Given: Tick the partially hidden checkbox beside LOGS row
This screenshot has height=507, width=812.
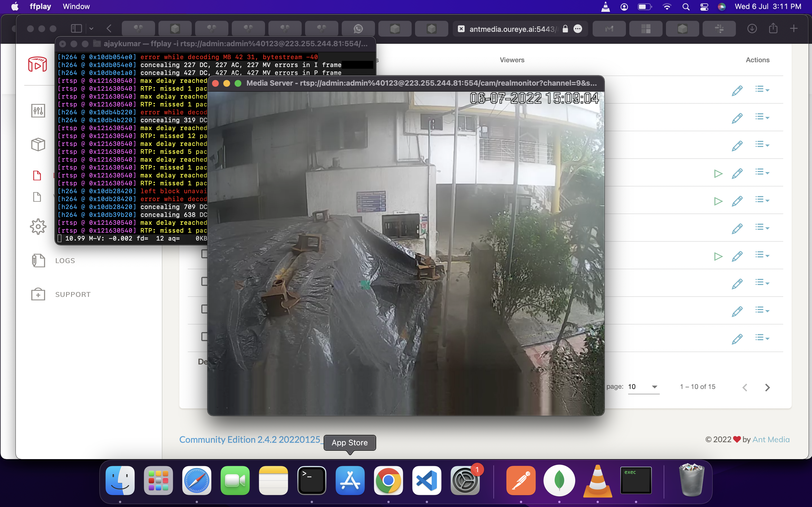Looking at the screenshot, I should click(204, 254).
